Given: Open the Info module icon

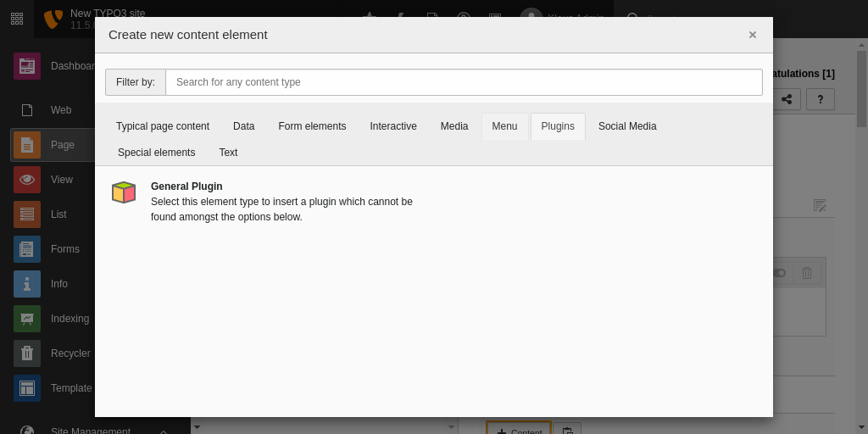Looking at the screenshot, I should point(27,284).
